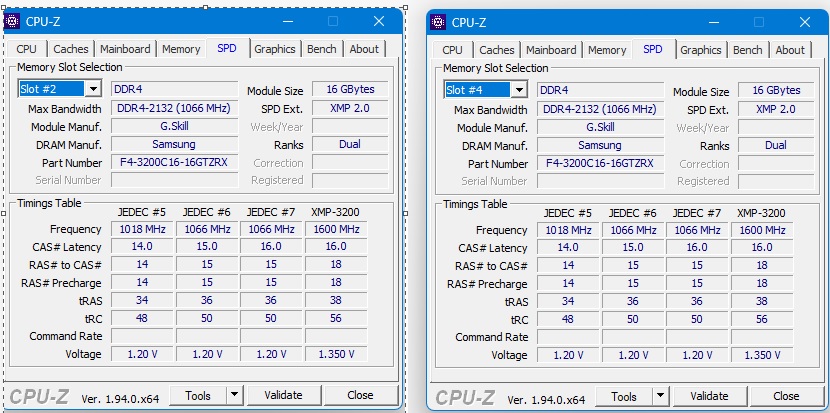The width and height of the screenshot is (830, 413).
Task: Open Graphics tab in the right window
Action: 701,50
